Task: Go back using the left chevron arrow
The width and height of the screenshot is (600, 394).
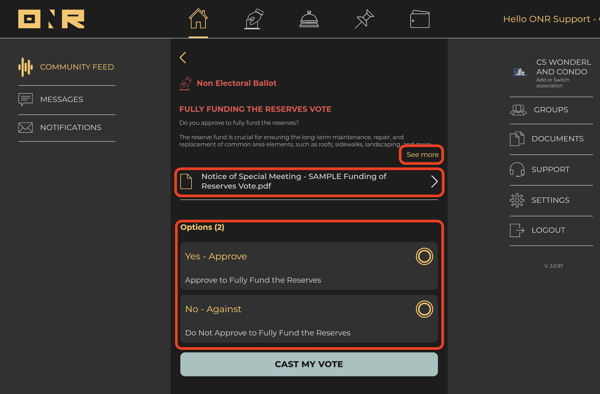Action: [183, 58]
